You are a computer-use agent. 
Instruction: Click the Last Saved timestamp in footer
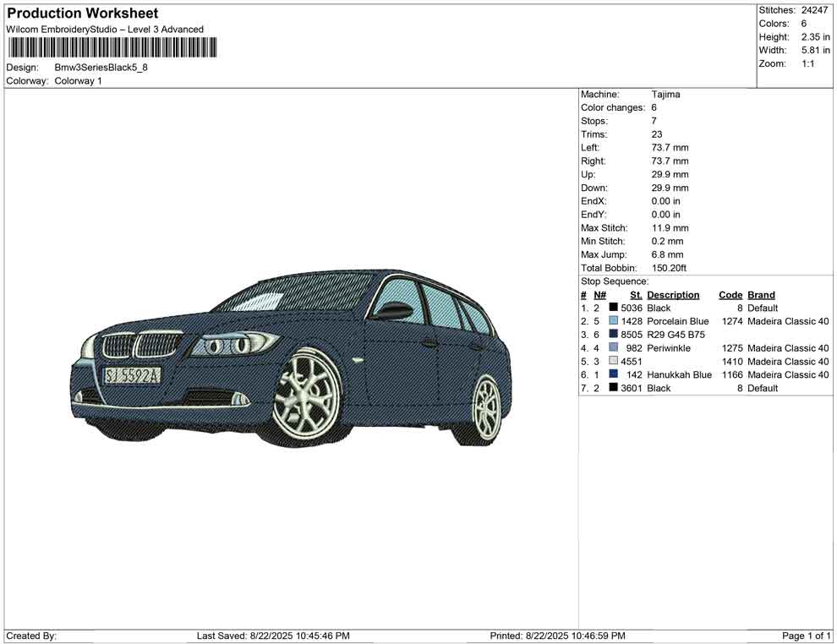pos(272,636)
